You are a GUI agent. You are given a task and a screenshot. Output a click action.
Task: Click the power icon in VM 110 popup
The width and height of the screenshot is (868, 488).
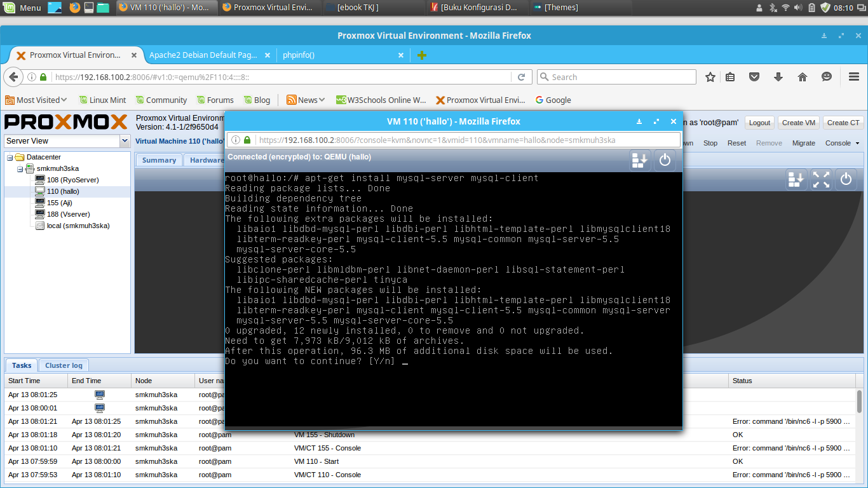[x=665, y=160]
